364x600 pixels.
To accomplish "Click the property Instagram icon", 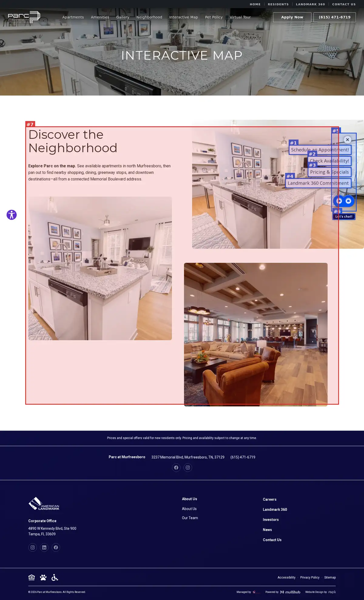I will click(x=188, y=467).
